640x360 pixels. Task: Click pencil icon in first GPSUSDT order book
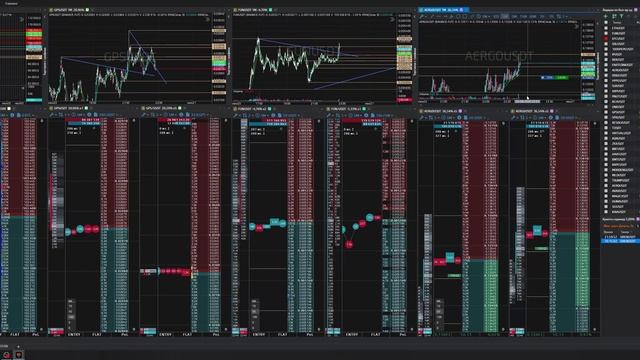point(52,115)
